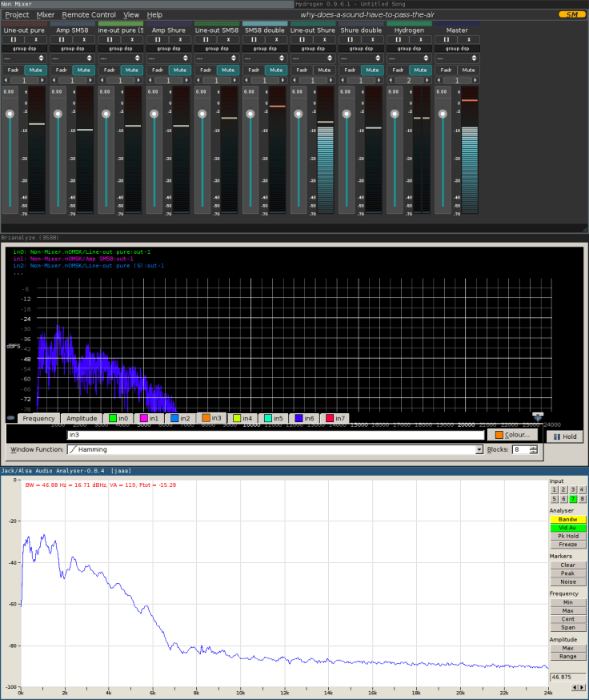Screen dimensions: 589x700
Task: Open group dropdown on Master strip
Action: click(457, 58)
